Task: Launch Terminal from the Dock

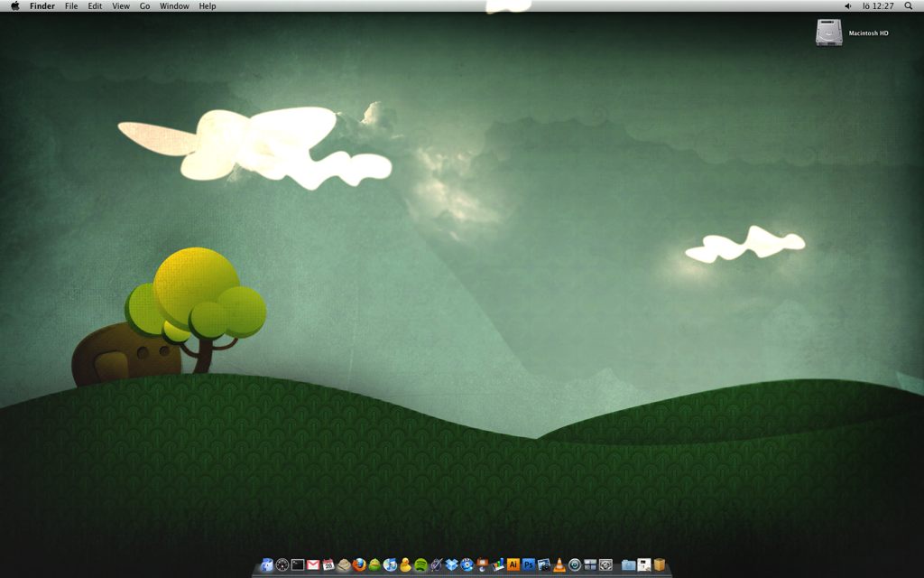Action: (x=298, y=564)
